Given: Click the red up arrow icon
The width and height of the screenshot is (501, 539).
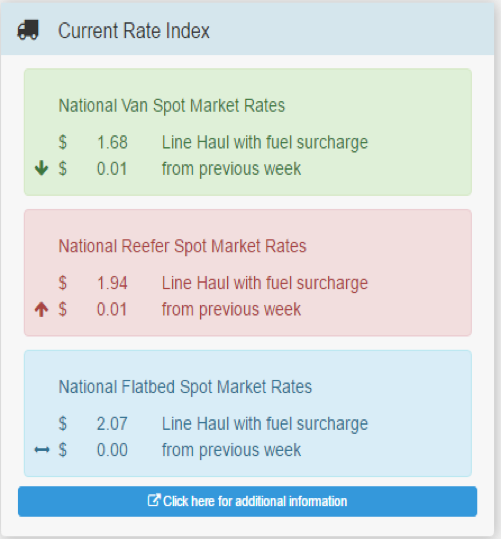Looking at the screenshot, I should coord(42,309).
